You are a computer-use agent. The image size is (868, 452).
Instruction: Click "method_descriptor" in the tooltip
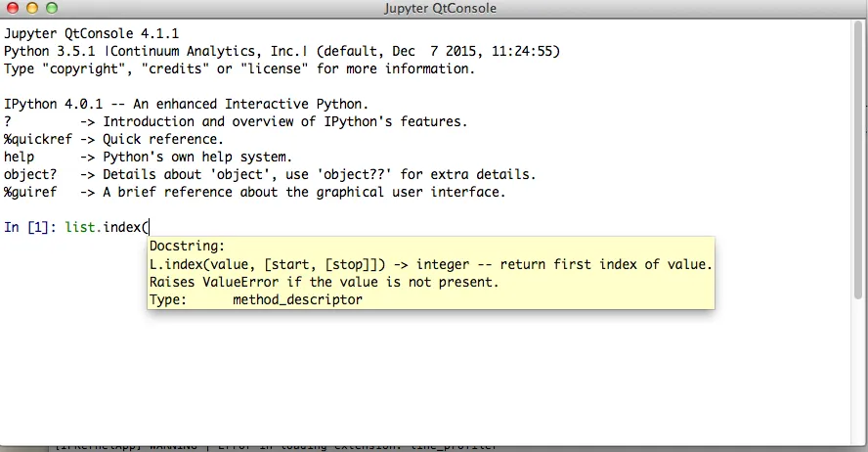pyautogui.click(x=297, y=299)
